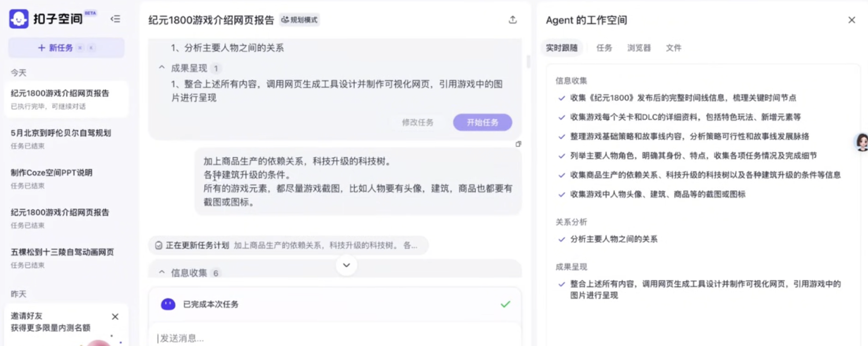The image size is (868, 346).
Task: Open the 文件 tab
Action: pyautogui.click(x=674, y=48)
